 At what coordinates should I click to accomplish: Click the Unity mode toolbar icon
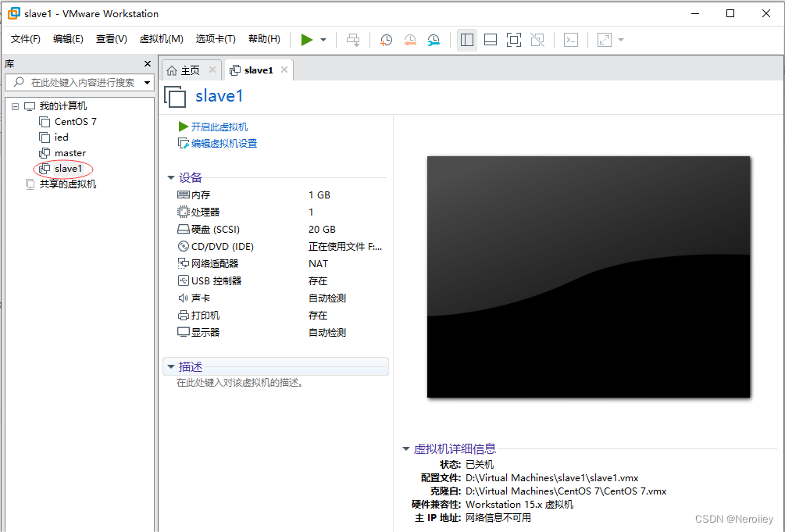coord(537,40)
